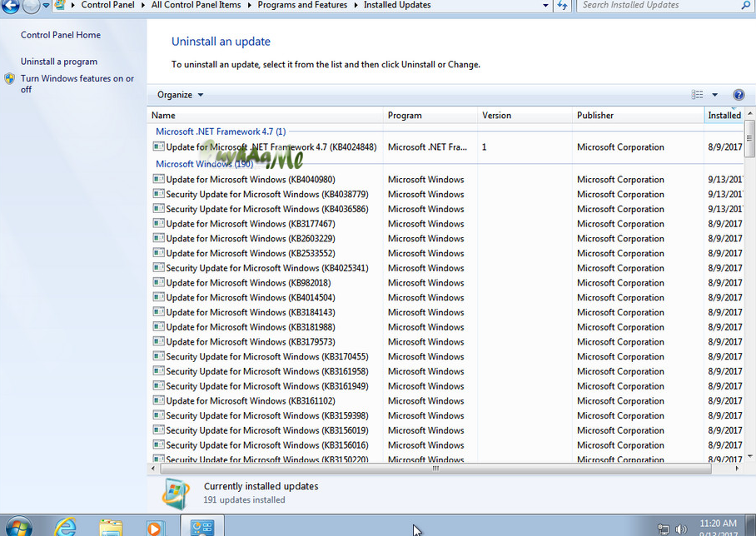The width and height of the screenshot is (756, 536).
Task: Click the Programs and Features breadcrumb
Action: point(302,5)
